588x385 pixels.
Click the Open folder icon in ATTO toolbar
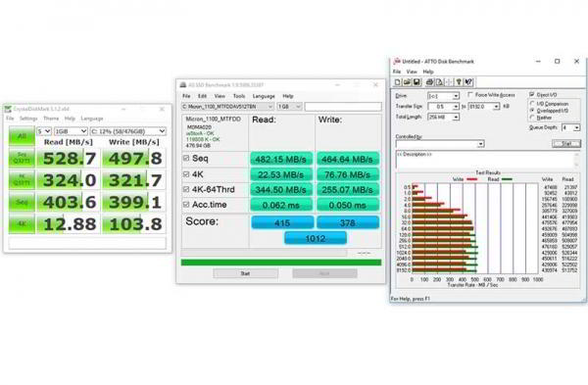coord(408,82)
